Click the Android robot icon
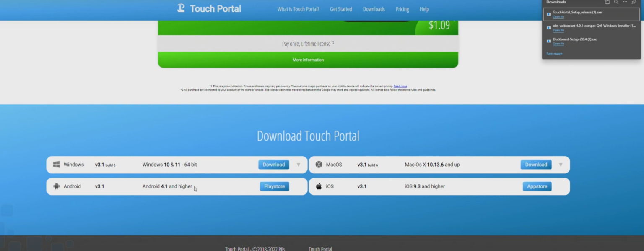This screenshot has height=251, width=644. click(56, 186)
